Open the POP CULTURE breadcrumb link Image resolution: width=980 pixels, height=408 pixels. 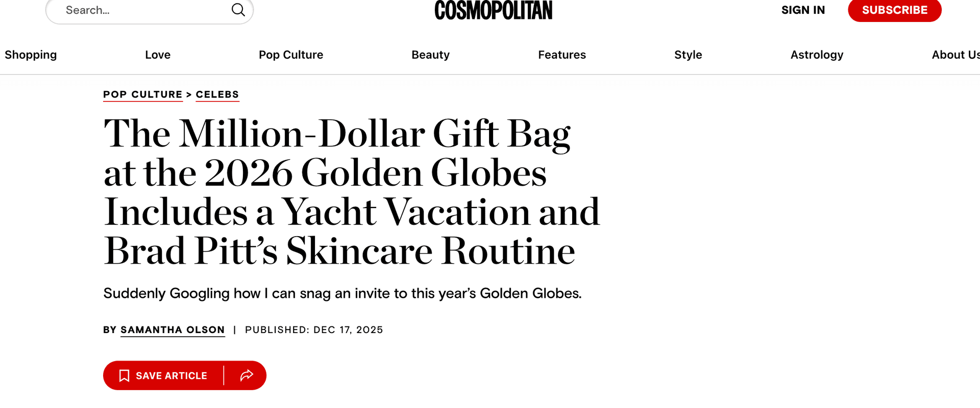click(143, 94)
